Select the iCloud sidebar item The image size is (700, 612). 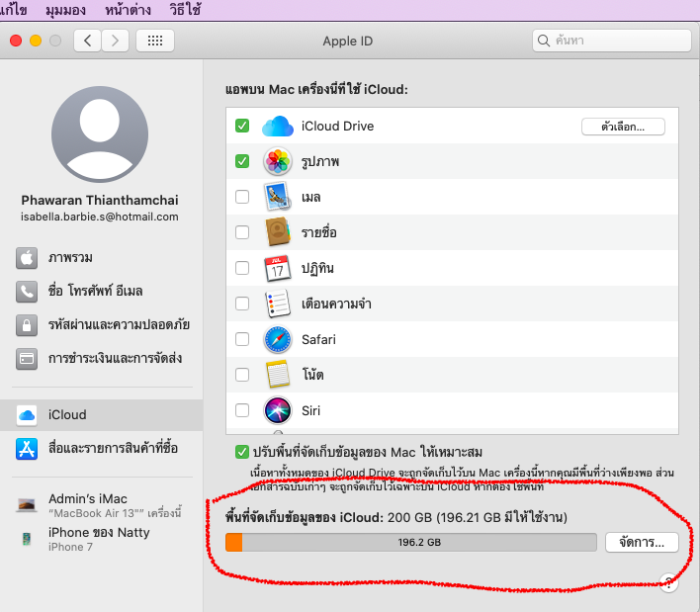(101, 414)
